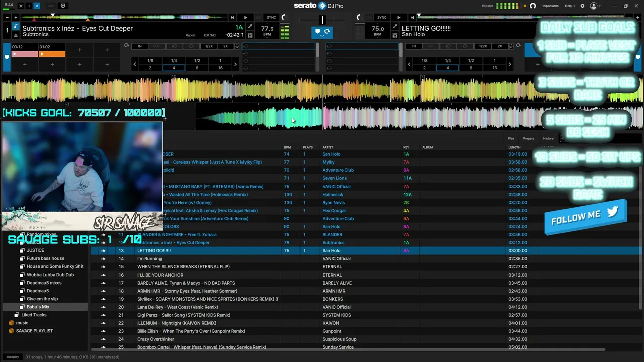Show previous loop sizes on left deck
This screenshot has height=362, width=644.
(x=135, y=64)
